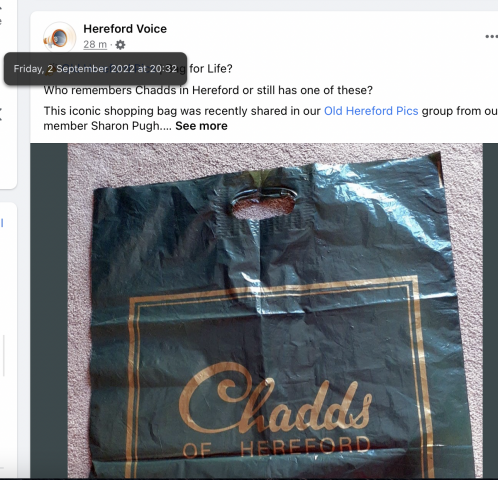
Task: Click the partially visible blue link in left sidebar
Action: tap(2, 223)
